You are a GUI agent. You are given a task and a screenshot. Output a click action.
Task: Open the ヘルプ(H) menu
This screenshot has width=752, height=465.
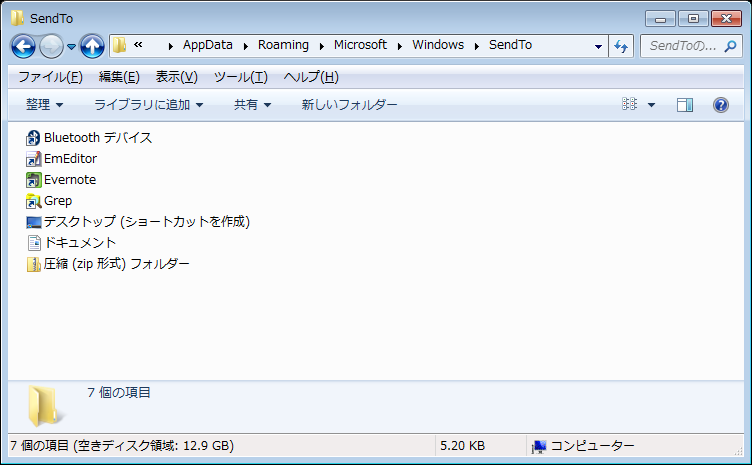click(x=311, y=77)
